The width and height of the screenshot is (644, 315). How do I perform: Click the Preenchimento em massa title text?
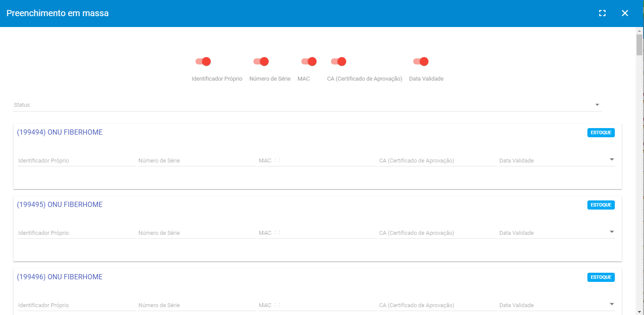[x=57, y=13]
